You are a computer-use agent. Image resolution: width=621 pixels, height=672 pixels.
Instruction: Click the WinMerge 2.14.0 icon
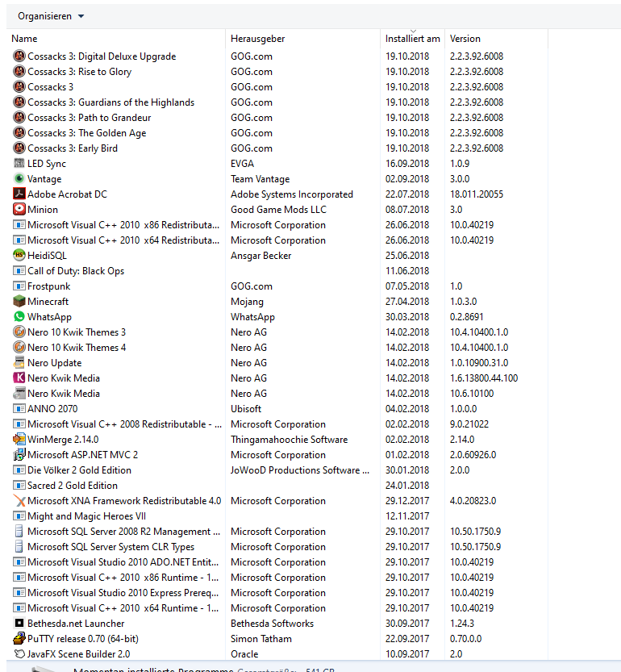19,440
